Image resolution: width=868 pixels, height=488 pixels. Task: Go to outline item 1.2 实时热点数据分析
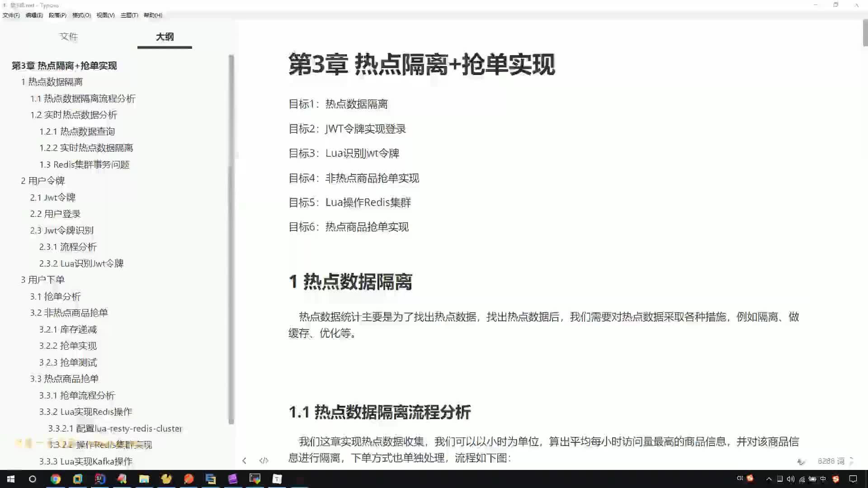click(74, 115)
